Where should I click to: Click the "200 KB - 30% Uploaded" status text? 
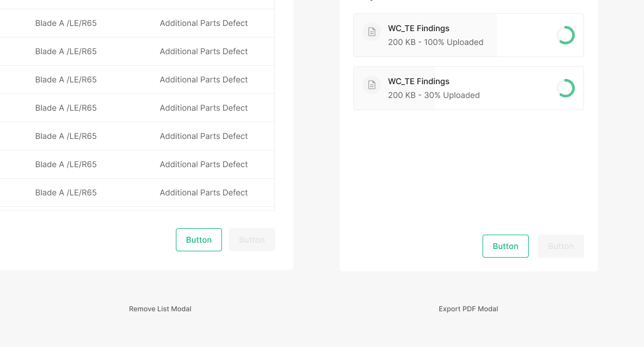tap(434, 95)
